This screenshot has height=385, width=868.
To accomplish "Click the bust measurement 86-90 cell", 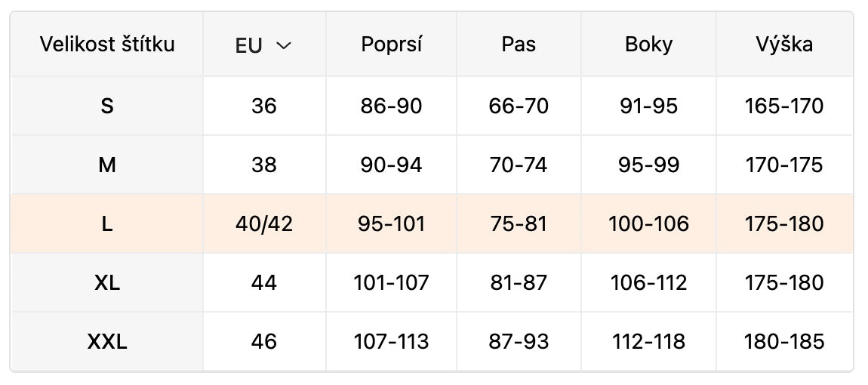I will pyautogui.click(x=391, y=106).
